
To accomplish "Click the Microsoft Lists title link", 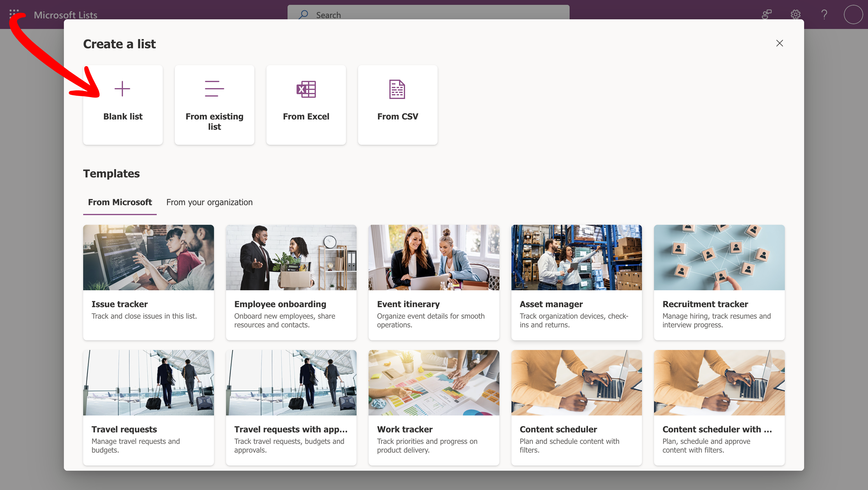I will 65,15.
